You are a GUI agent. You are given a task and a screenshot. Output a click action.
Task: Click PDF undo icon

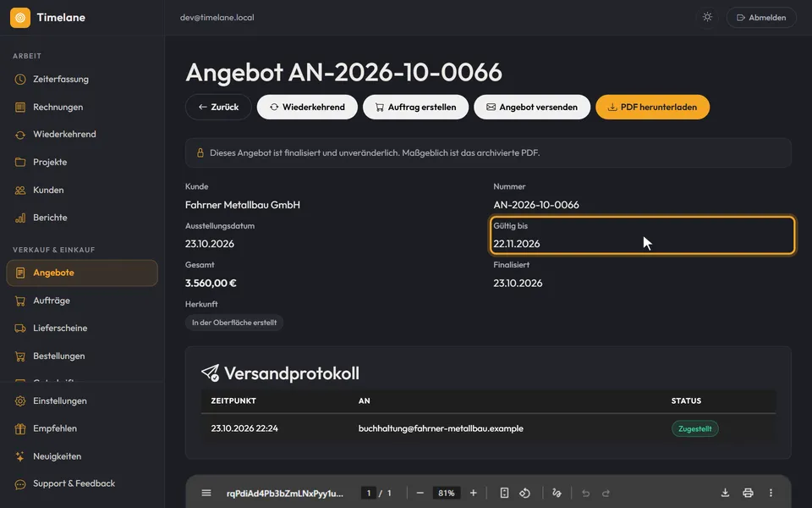585,493
